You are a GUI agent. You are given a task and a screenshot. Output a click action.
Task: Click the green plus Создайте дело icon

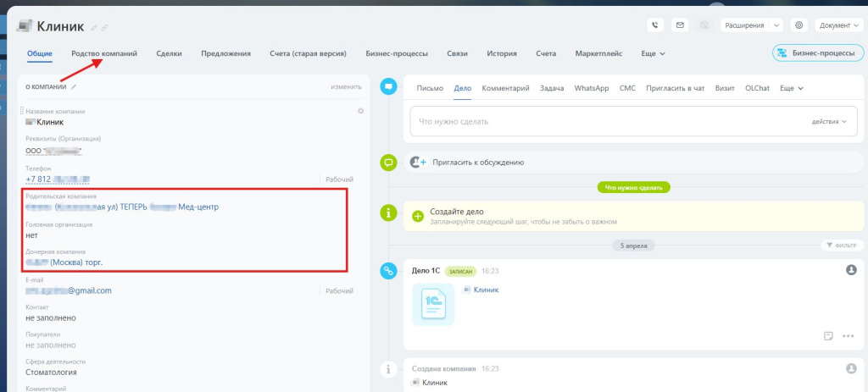pos(418,217)
